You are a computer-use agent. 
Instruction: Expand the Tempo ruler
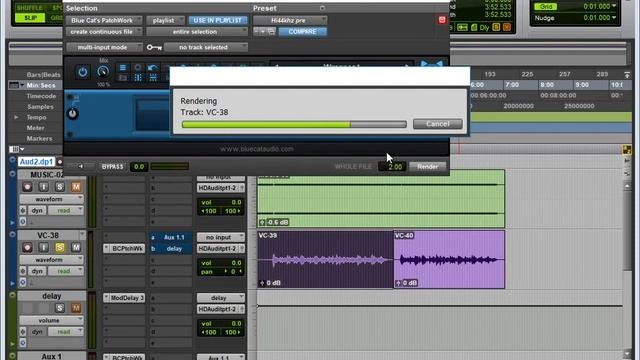[16, 118]
